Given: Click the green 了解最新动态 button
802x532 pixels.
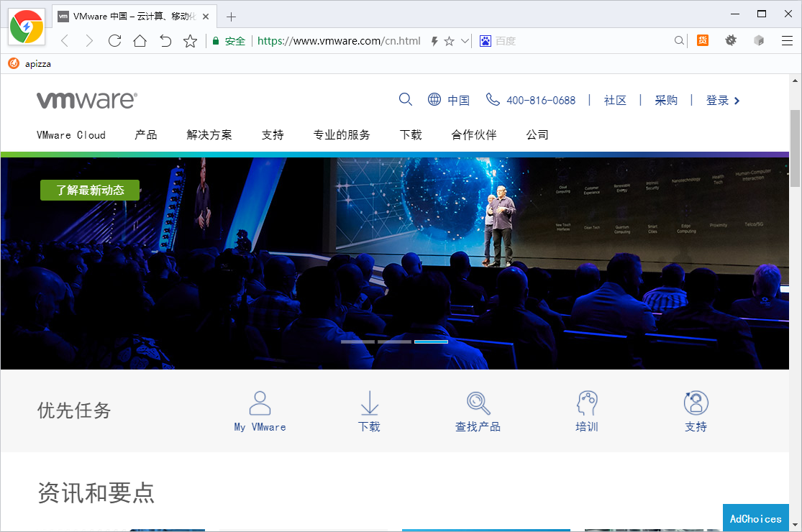Looking at the screenshot, I should (x=90, y=190).
